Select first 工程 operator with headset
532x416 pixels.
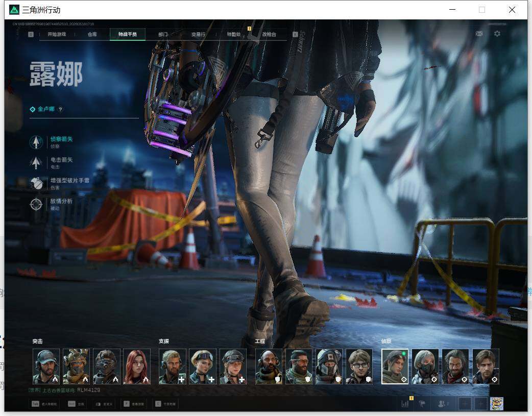pos(269,366)
